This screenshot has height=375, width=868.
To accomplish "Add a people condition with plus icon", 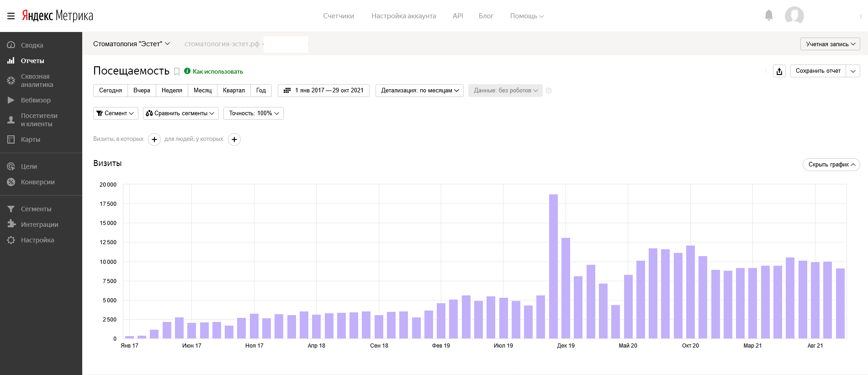I will 234,139.
